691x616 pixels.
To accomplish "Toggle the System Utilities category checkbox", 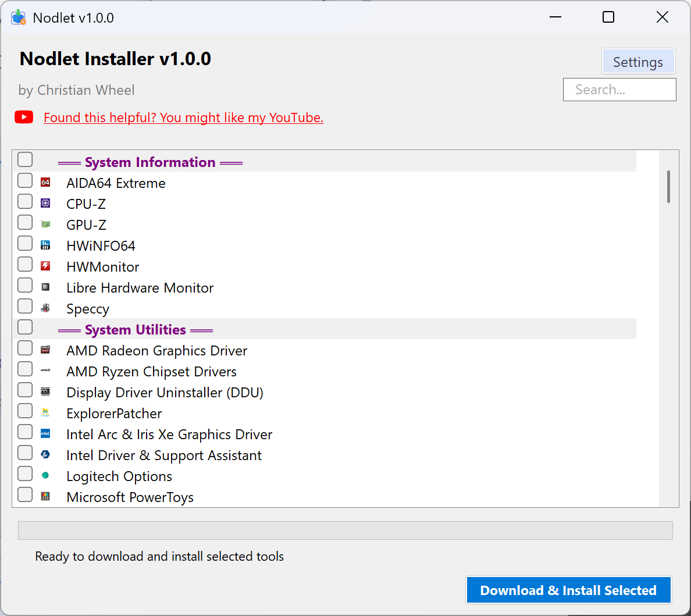I will point(25,327).
